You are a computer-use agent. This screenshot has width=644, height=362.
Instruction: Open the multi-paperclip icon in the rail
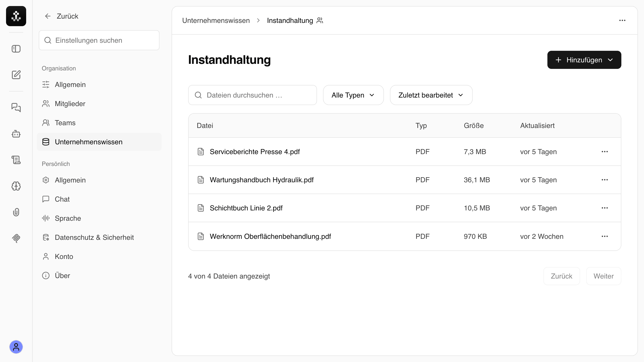click(x=16, y=238)
